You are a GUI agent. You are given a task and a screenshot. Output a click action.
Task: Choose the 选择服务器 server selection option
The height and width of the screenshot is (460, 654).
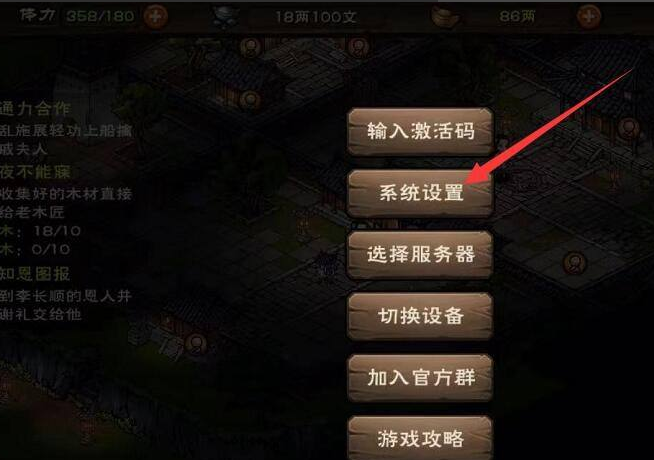pyautogui.click(x=420, y=254)
